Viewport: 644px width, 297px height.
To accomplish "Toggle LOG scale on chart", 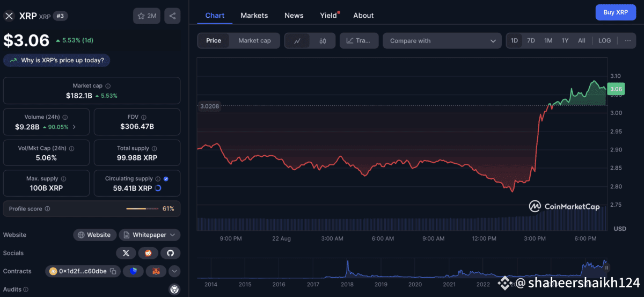I will click(604, 41).
